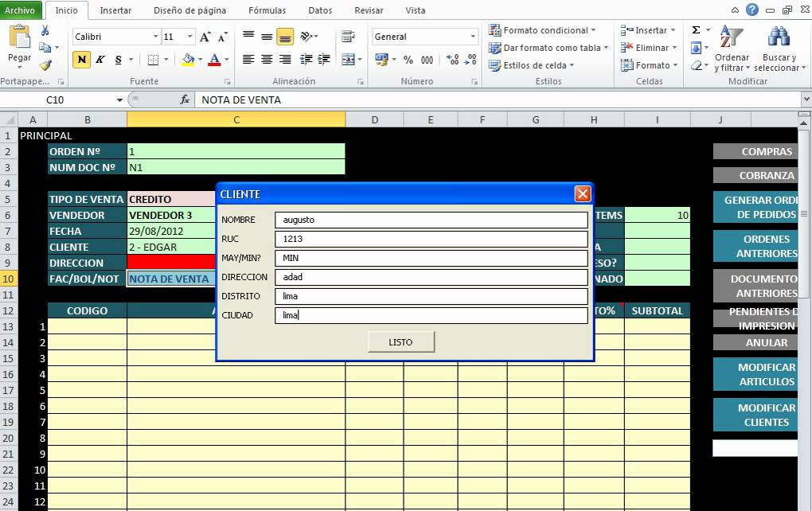The image size is (812, 511).
Task: Switch to the Fórmulas tab
Action: tap(267, 10)
